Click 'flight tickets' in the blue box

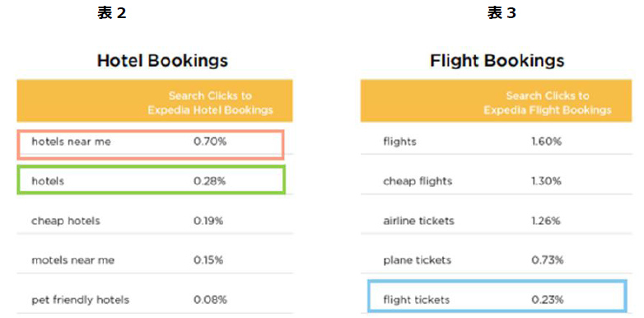[417, 300]
